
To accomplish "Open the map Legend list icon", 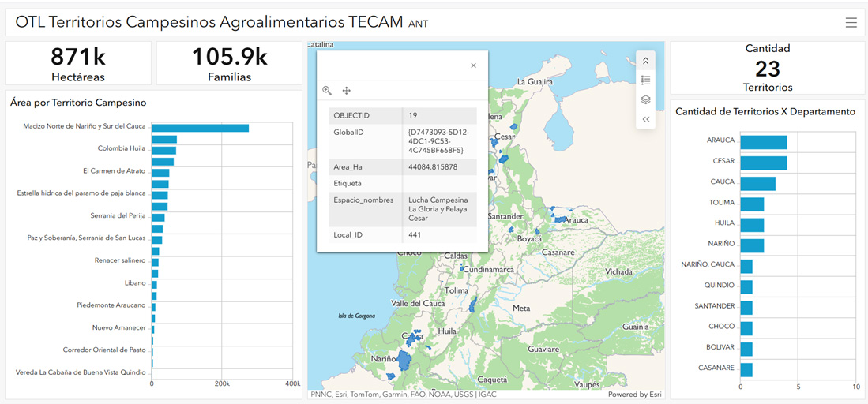I will point(645,80).
